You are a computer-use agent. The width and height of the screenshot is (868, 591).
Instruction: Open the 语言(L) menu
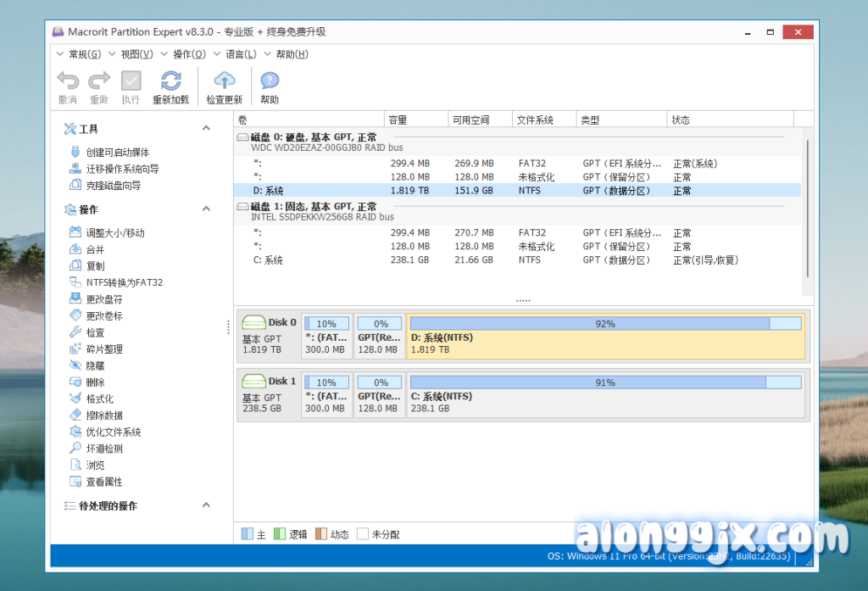241,54
